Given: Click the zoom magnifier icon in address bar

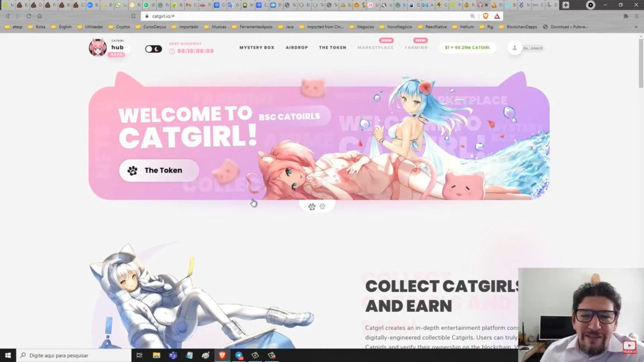Looking at the screenshot, I should click(472, 16).
